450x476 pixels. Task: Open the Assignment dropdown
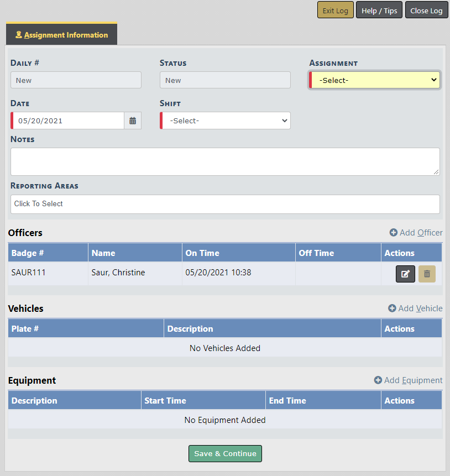tap(375, 80)
